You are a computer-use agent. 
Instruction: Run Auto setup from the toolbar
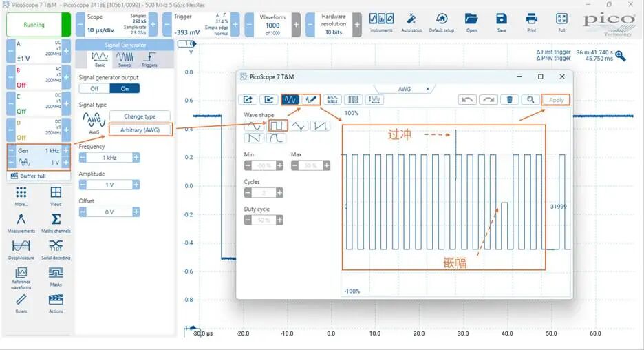(x=411, y=23)
